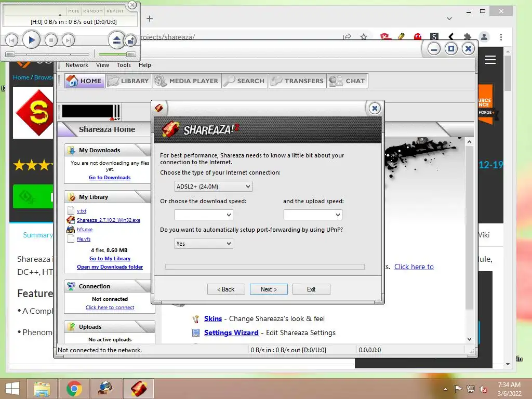Click the Chrome taskbar icon
Screen dimensions: 532x399
(74, 389)
